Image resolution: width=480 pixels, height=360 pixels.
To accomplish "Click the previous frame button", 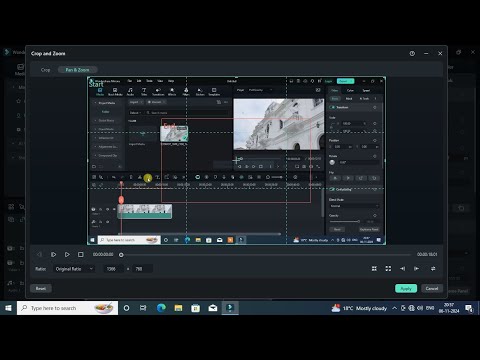I will 40,254.
